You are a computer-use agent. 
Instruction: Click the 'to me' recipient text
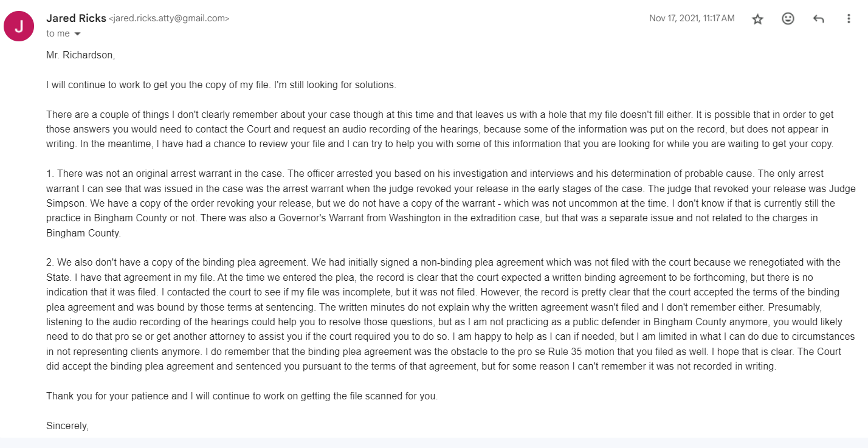(58, 34)
